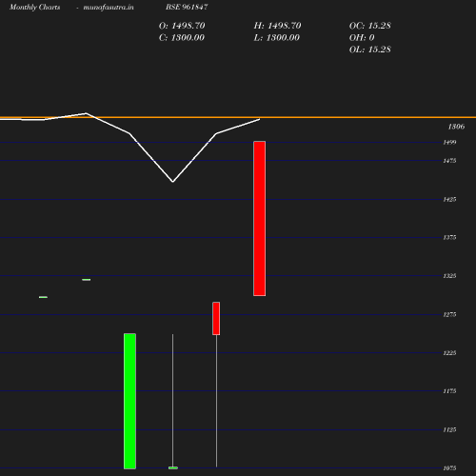Select the close value 'C: 1300.00'
This screenshot has width=476, height=476.
182,37
